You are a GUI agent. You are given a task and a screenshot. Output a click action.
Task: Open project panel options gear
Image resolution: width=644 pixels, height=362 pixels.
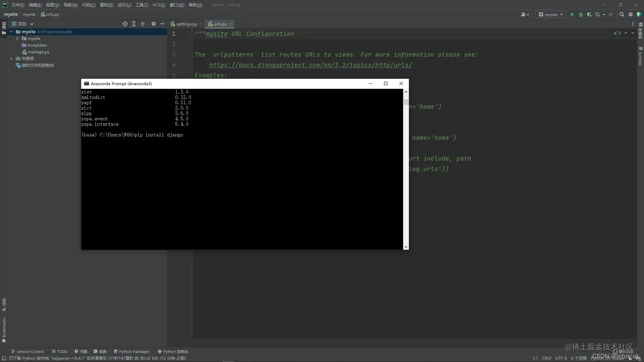tap(153, 24)
